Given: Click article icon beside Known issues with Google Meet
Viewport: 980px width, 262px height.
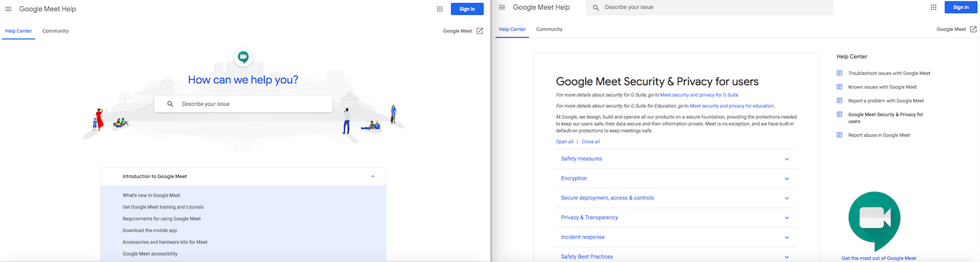Looking at the screenshot, I should (x=839, y=87).
